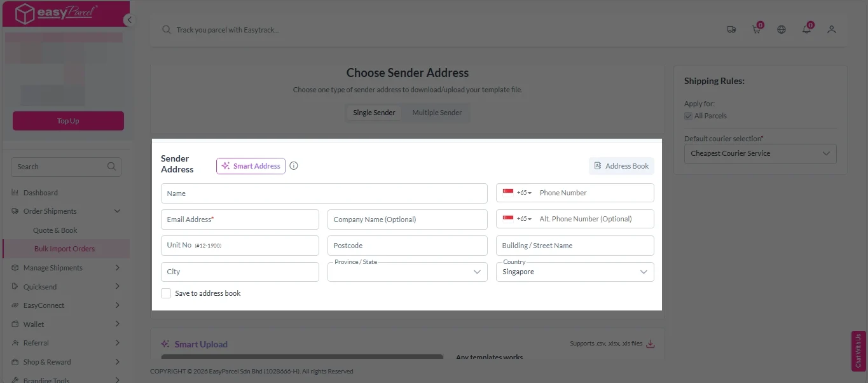The width and height of the screenshot is (868, 383).
Task: Click the Email Address input field
Action: point(240,219)
